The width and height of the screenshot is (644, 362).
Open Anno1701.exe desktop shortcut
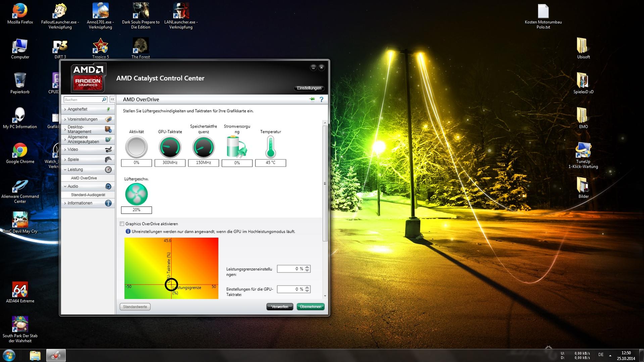[100, 16]
